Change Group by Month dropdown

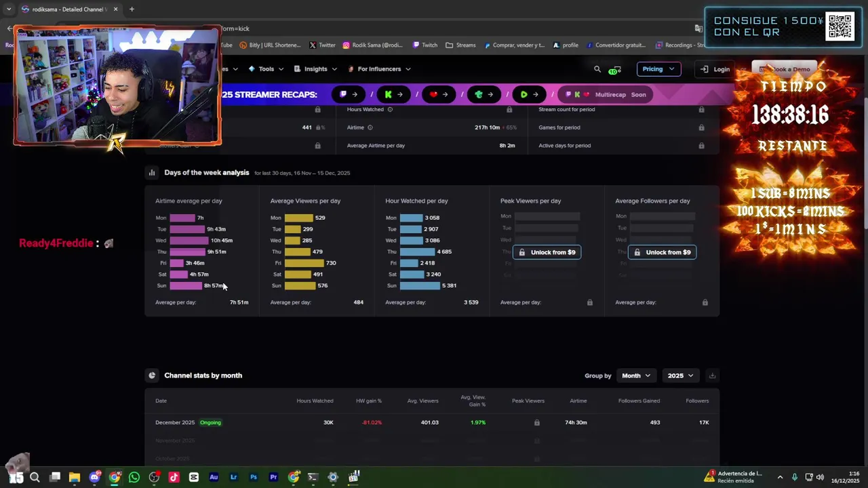coord(636,375)
